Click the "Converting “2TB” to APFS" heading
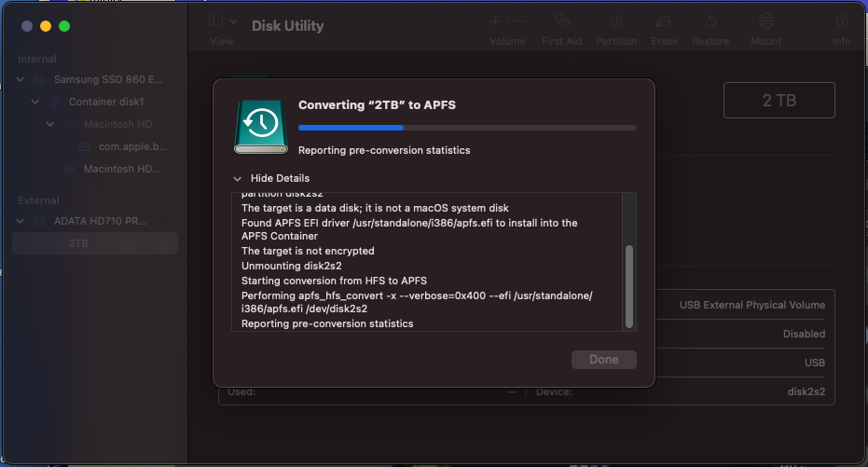868x467 pixels. [377, 105]
